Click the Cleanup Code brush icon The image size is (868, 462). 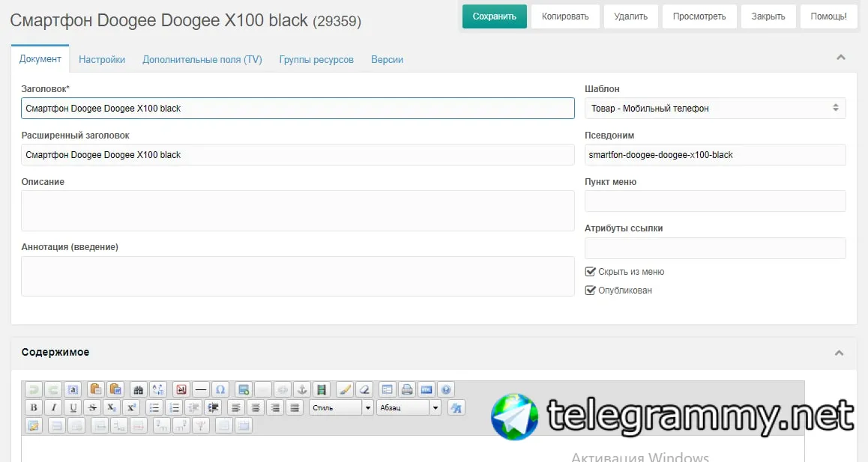click(x=344, y=390)
